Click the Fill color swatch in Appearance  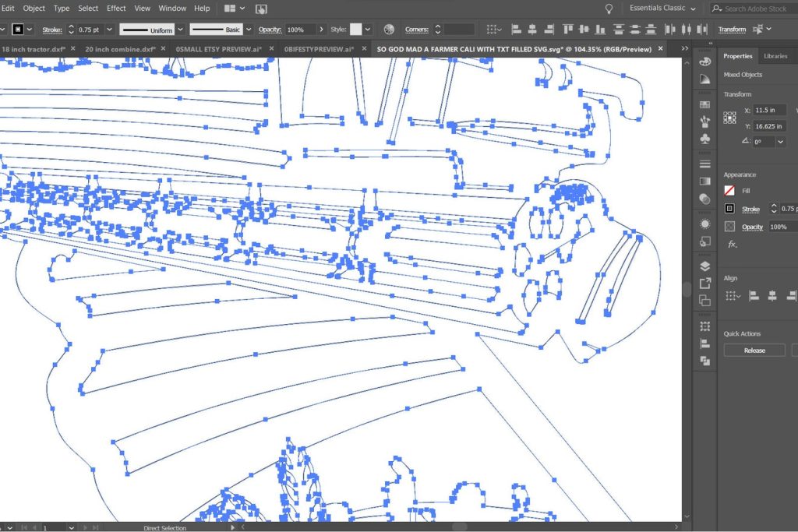729,191
